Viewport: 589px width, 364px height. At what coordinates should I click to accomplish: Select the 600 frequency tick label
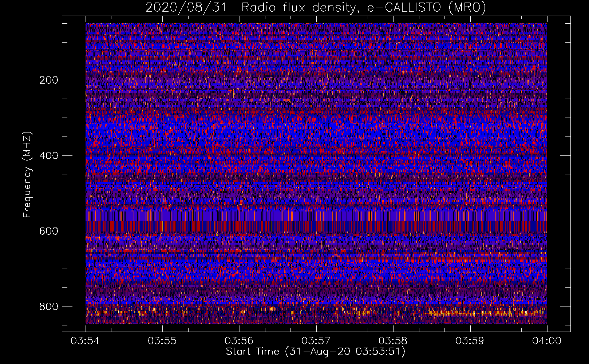(x=49, y=231)
